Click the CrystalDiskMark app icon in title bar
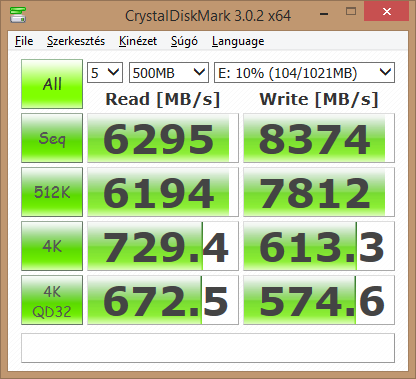Screen dimensions: 416x379 [x=18, y=14]
